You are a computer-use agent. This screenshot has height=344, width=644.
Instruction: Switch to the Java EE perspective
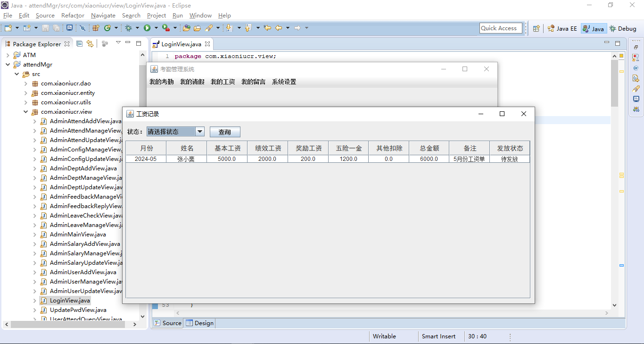click(x=562, y=28)
